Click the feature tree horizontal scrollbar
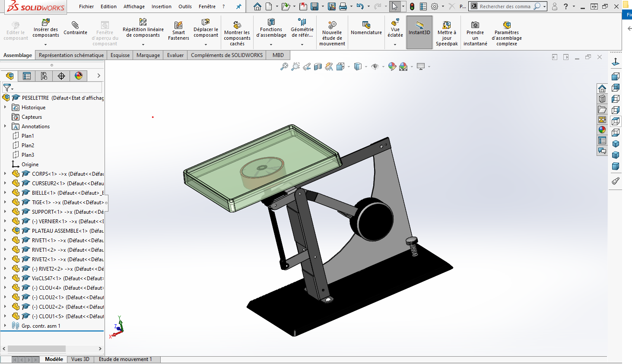Viewport: 632px width, 364px height. coord(52,348)
